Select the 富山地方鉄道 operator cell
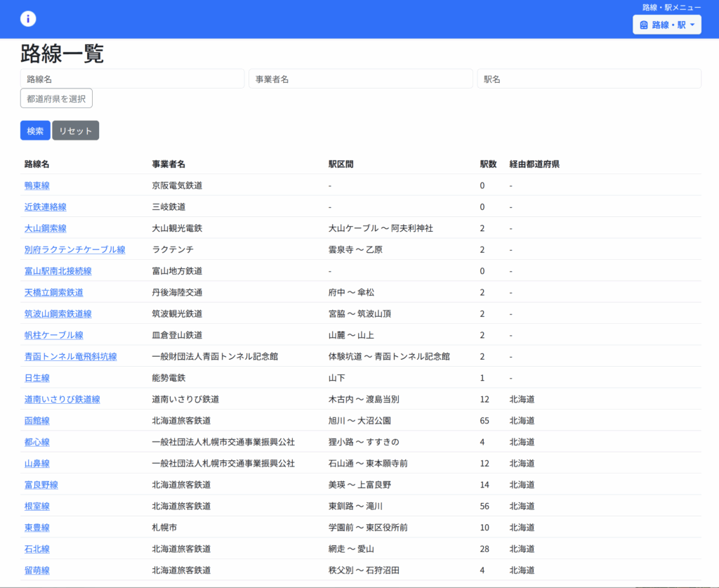The width and height of the screenshot is (719, 588). tap(177, 271)
